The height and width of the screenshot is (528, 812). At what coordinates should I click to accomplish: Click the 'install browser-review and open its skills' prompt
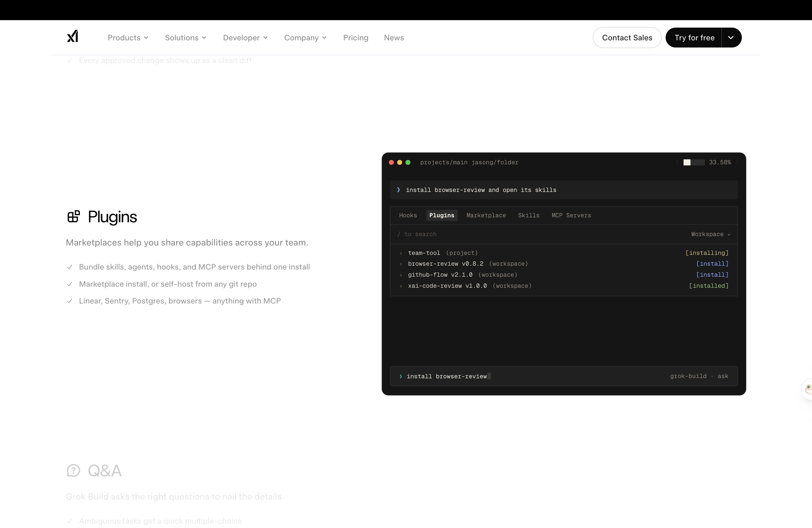(x=564, y=190)
